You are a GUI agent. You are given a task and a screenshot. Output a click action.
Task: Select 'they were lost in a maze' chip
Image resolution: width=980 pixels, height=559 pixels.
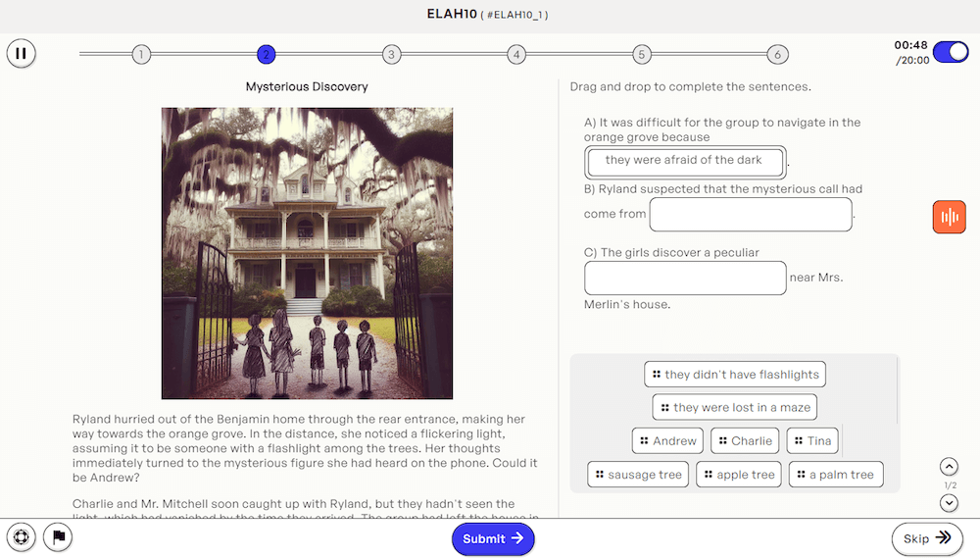[735, 408]
